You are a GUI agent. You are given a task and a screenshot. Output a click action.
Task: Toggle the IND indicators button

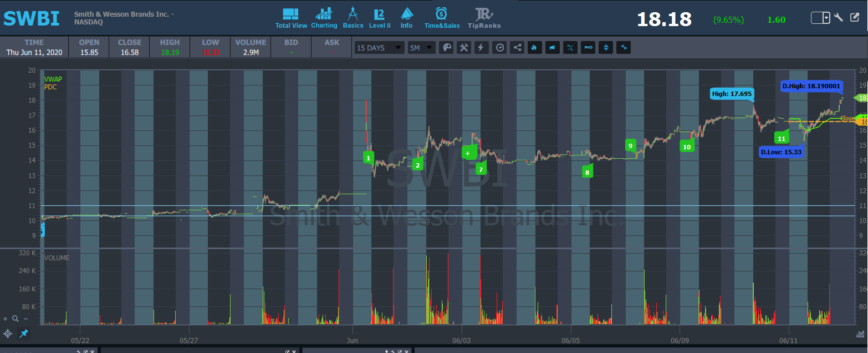pos(588,48)
